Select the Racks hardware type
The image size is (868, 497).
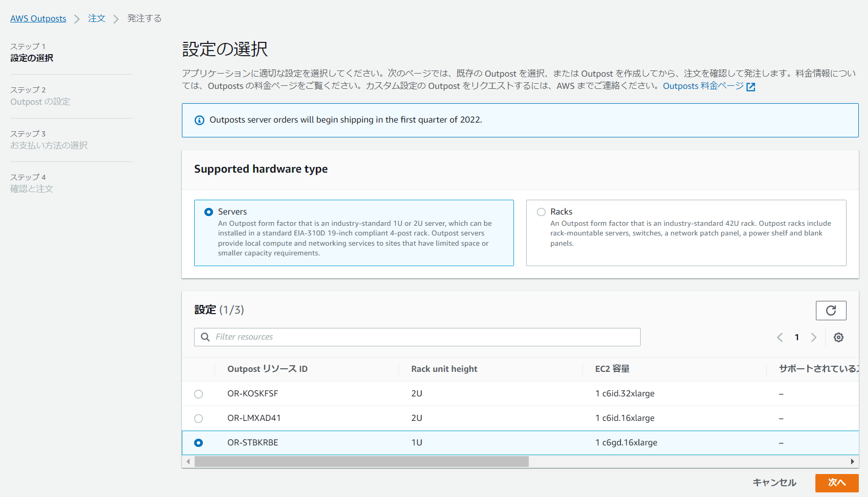tap(541, 211)
